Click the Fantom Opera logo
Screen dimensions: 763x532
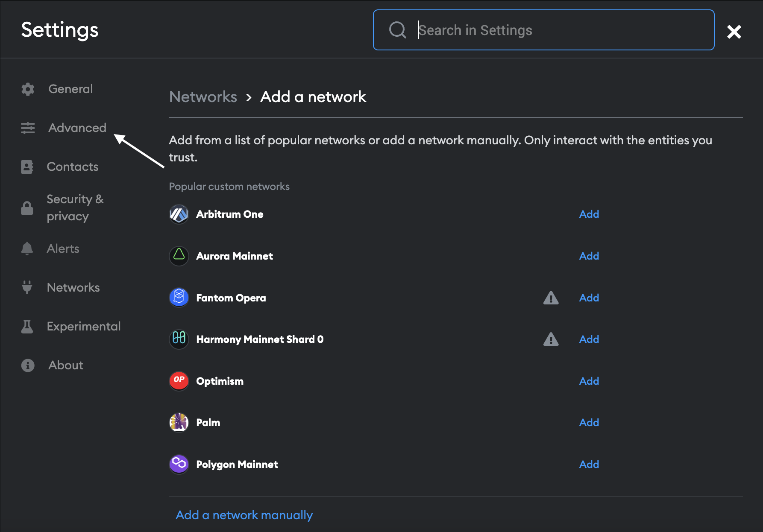[179, 298]
